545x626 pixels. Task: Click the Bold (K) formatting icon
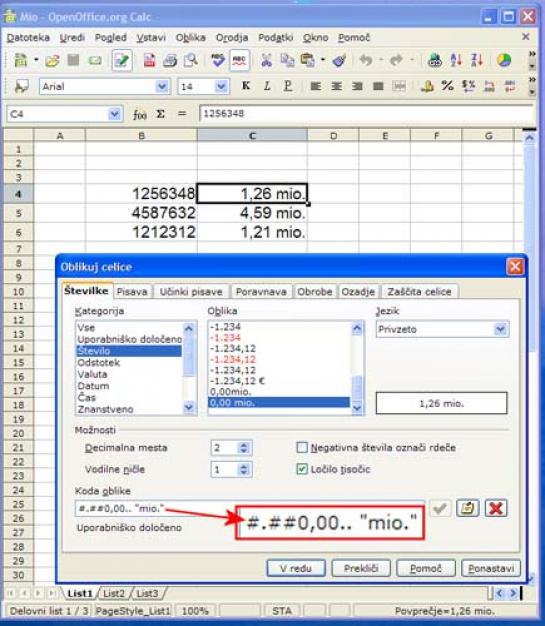click(x=246, y=86)
